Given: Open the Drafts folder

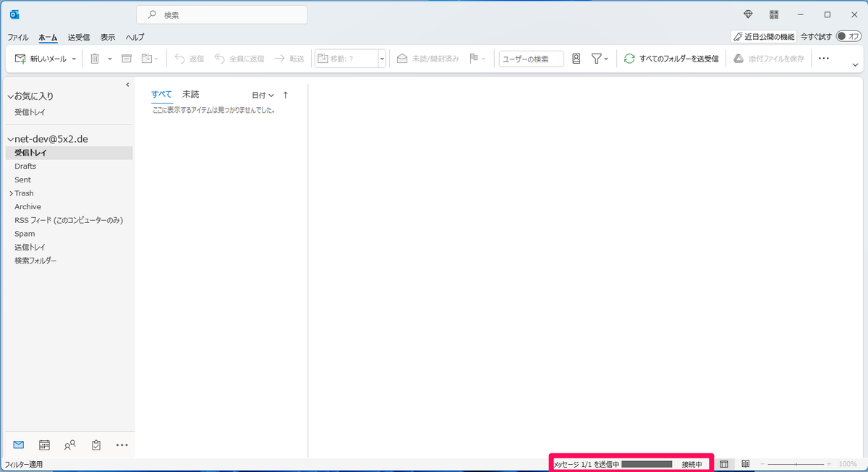Looking at the screenshot, I should (x=25, y=167).
